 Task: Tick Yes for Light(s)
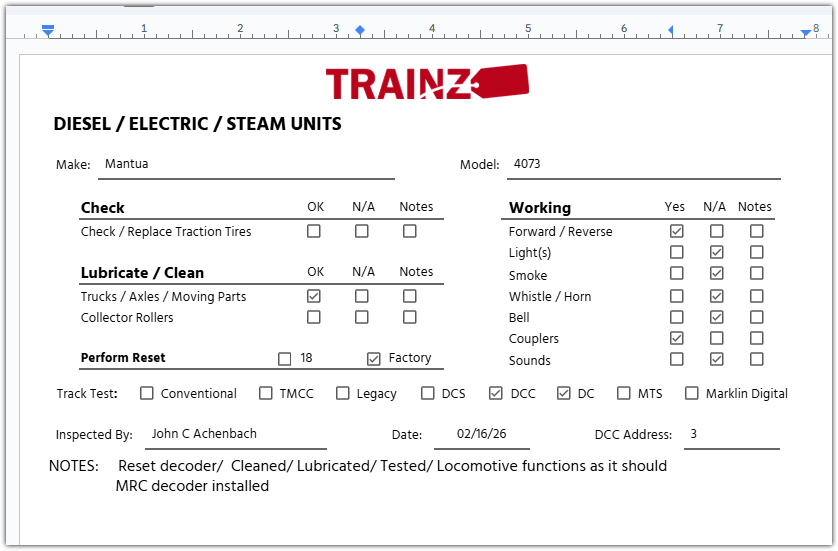click(x=677, y=252)
